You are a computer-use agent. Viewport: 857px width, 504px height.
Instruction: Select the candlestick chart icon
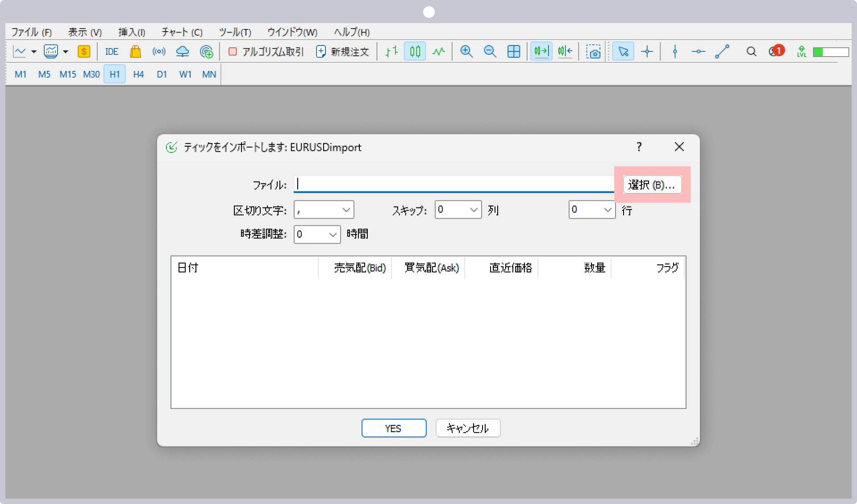pyautogui.click(x=415, y=52)
